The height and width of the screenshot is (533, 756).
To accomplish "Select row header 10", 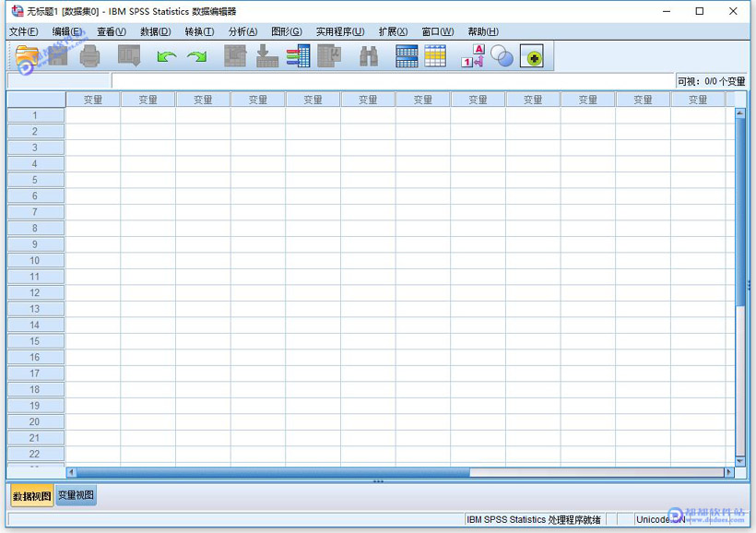I will coord(36,260).
